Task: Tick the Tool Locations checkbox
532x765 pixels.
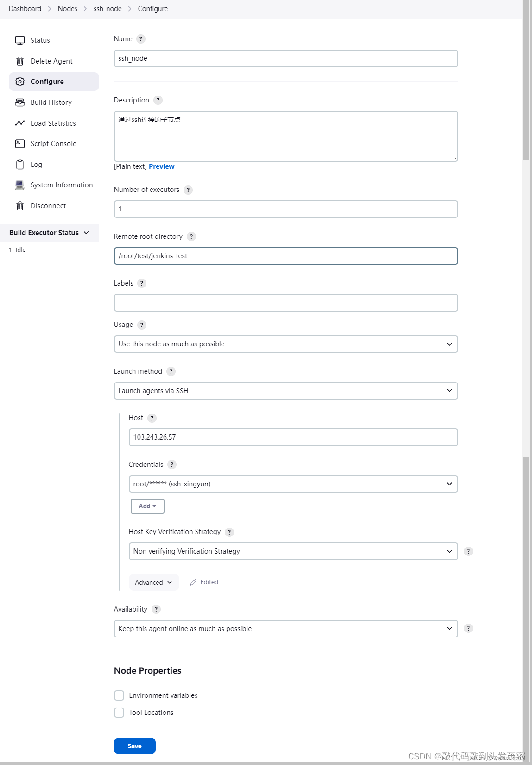Action: [x=119, y=713]
